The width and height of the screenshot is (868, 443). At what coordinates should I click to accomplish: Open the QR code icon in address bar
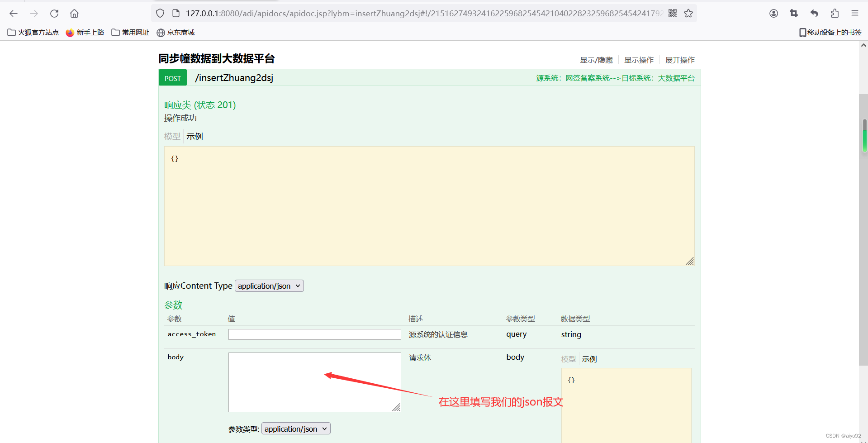click(673, 14)
